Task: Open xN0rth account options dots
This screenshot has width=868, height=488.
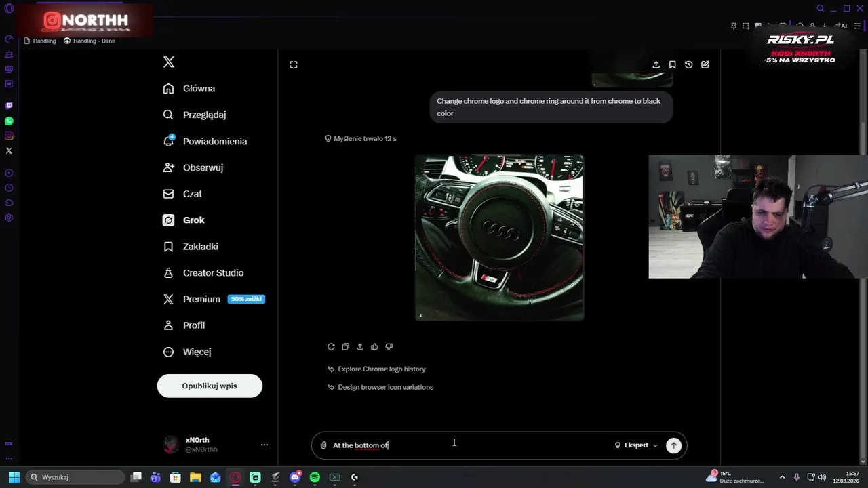Action: [x=264, y=445]
